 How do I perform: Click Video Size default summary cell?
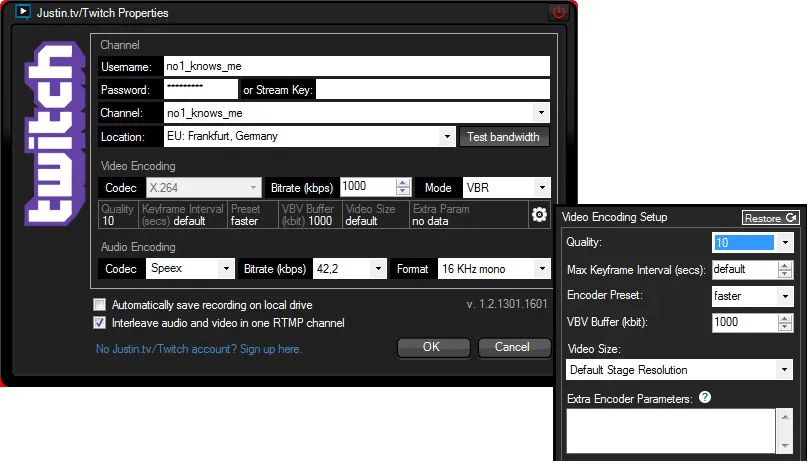click(376, 214)
